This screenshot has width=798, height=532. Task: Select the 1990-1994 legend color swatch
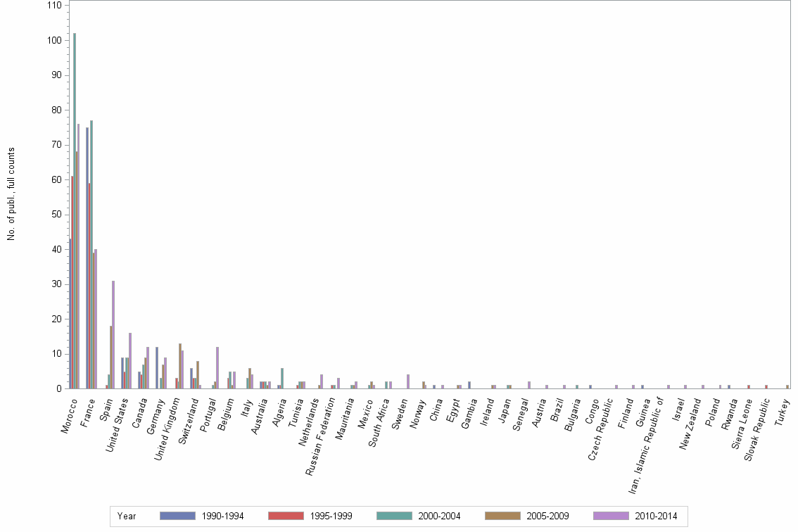point(177,516)
